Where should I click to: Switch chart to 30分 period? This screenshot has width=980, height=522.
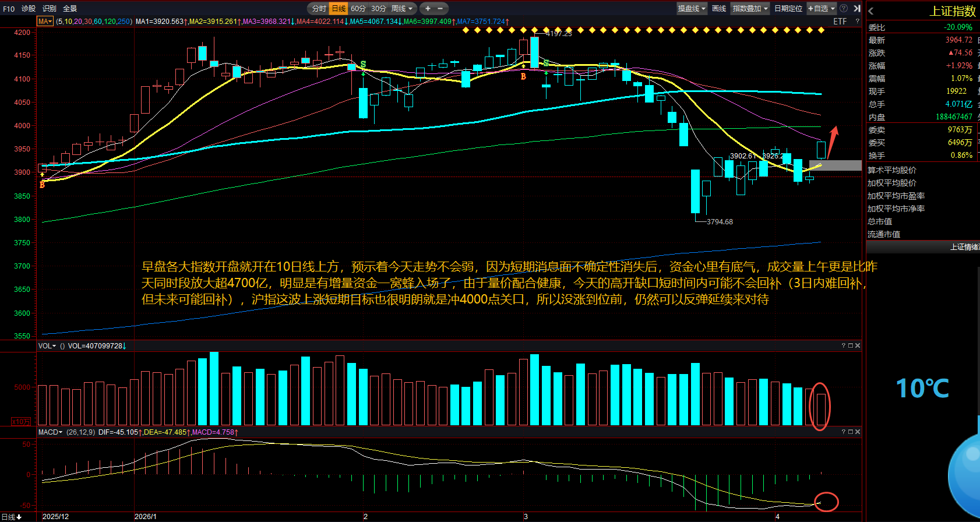pyautogui.click(x=379, y=8)
